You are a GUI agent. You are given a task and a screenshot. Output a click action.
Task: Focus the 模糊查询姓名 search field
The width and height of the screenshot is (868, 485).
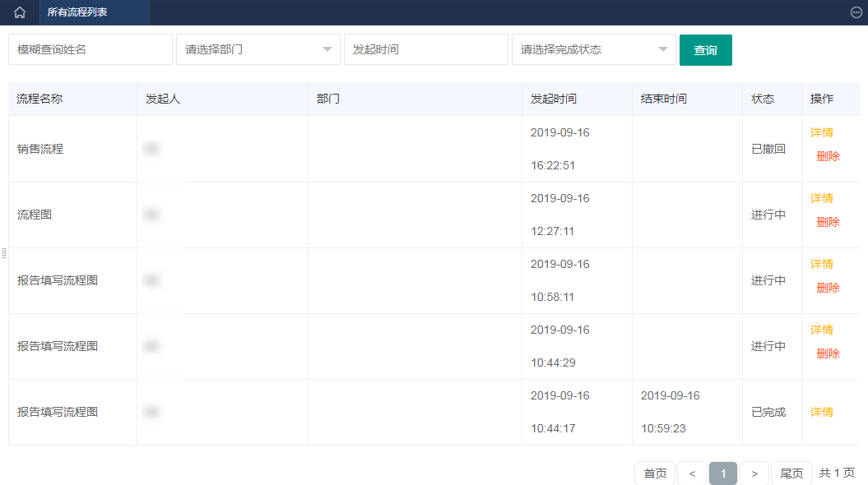pyautogui.click(x=91, y=49)
